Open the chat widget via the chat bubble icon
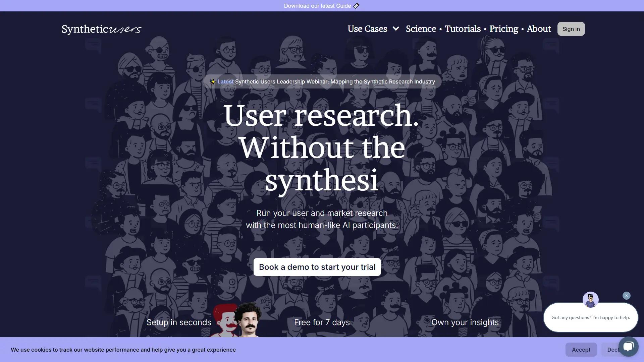This screenshot has width=644, height=362. point(628,346)
